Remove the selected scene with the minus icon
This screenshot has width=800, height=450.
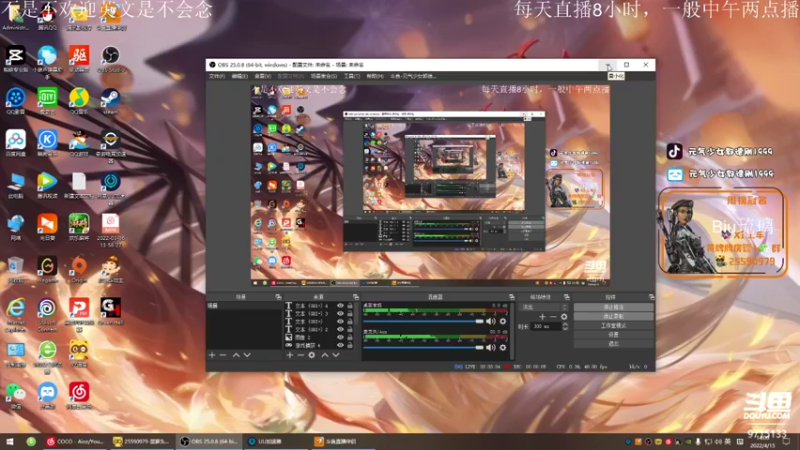pos(223,355)
